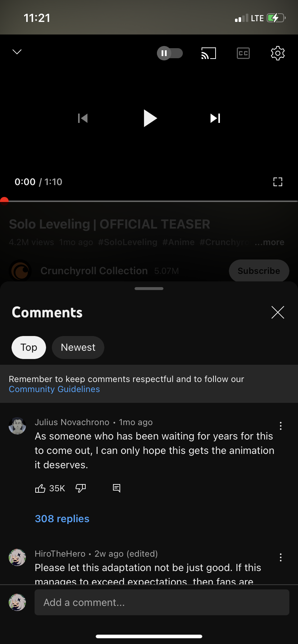Viewport: 298px width, 644px height.
Task: Reply to Julius Novachrono's comment
Action: (x=117, y=488)
